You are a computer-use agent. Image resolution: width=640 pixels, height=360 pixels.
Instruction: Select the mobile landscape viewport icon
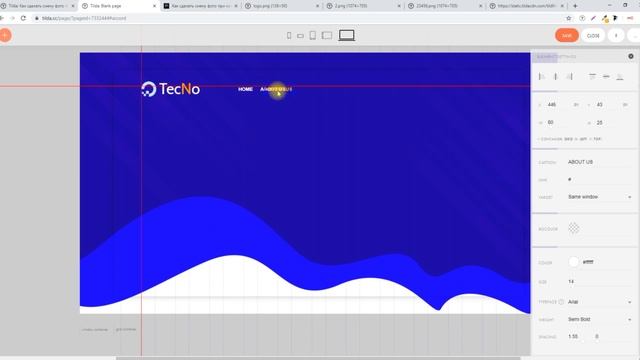point(300,36)
